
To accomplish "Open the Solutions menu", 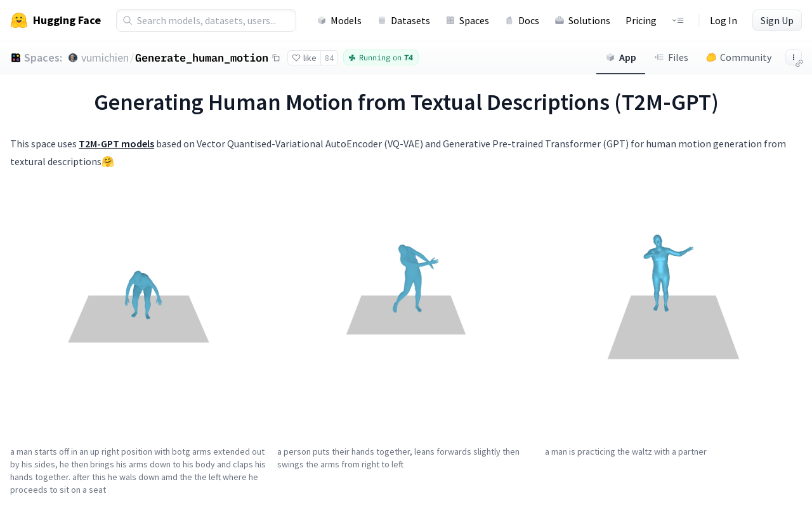I will 582,20.
